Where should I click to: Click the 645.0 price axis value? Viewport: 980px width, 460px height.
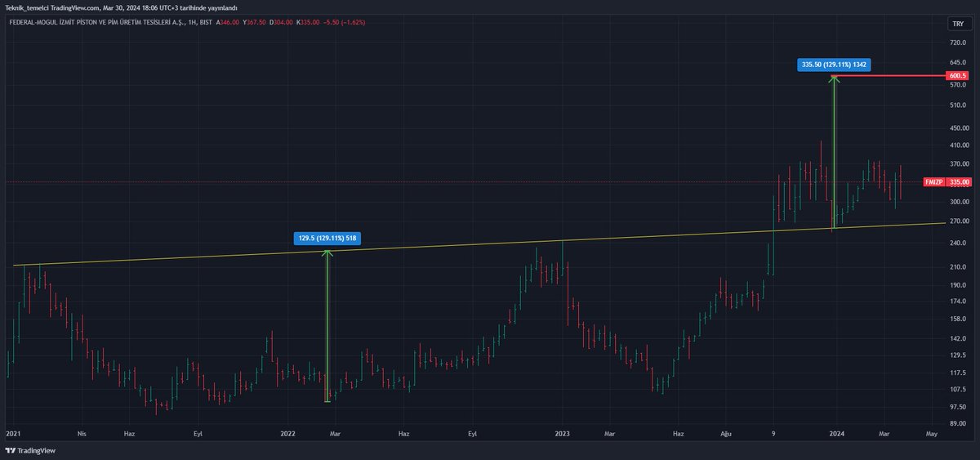click(x=958, y=63)
